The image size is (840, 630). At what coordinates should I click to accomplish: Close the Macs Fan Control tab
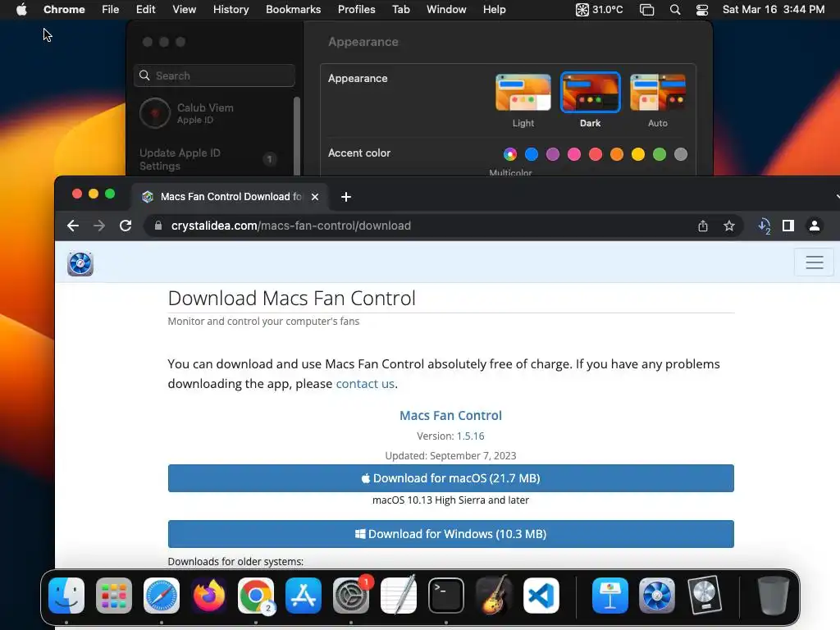[315, 197]
